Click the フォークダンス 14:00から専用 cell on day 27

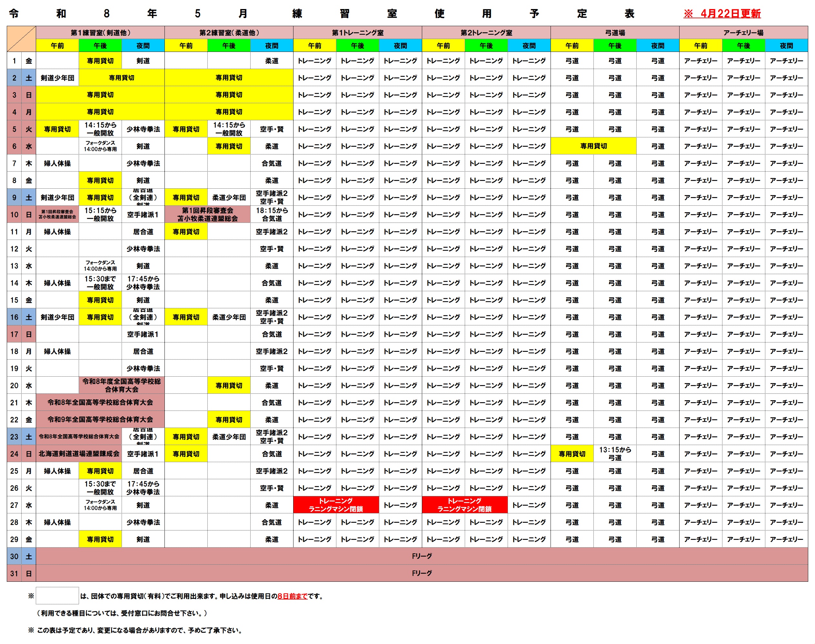100,505
